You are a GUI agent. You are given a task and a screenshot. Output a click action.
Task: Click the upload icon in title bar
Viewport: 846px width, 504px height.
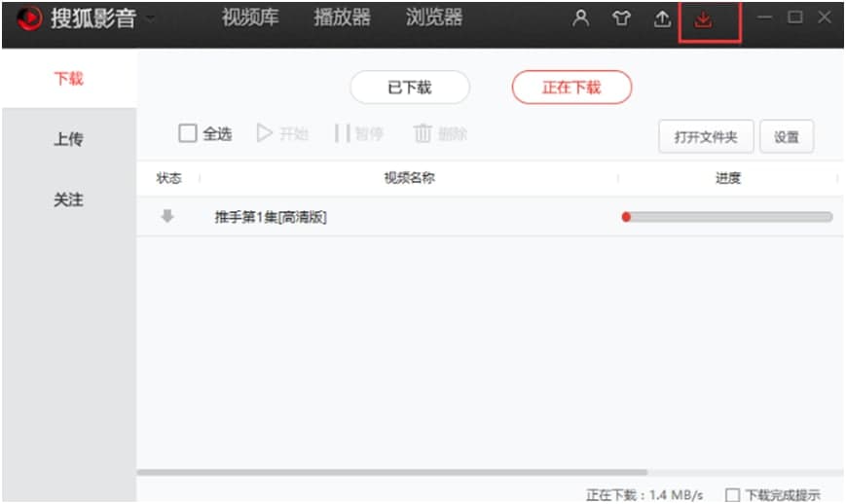click(662, 18)
